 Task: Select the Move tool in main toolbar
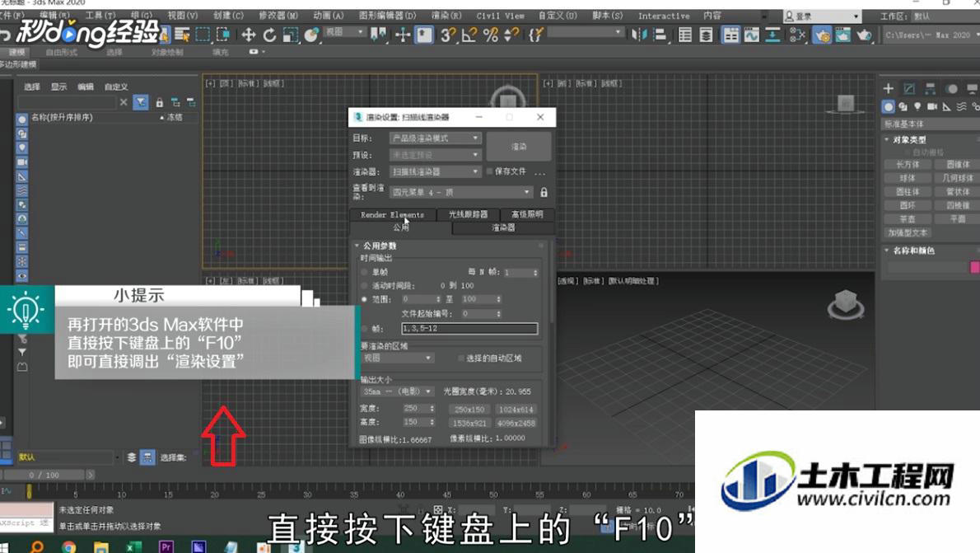(248, 35)
